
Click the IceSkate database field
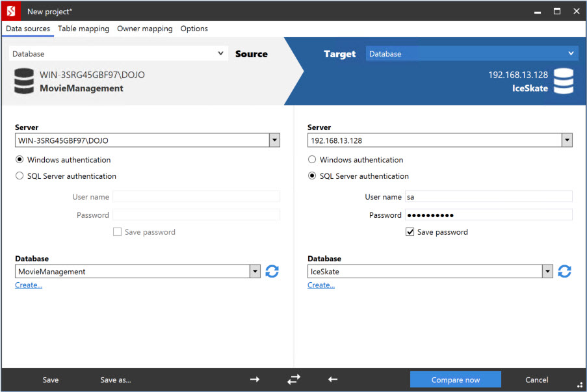425,272
